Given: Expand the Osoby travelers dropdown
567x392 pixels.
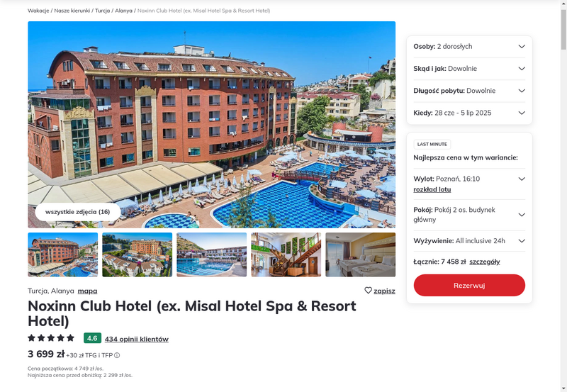Looking at the screenshot, I should 469,47.
